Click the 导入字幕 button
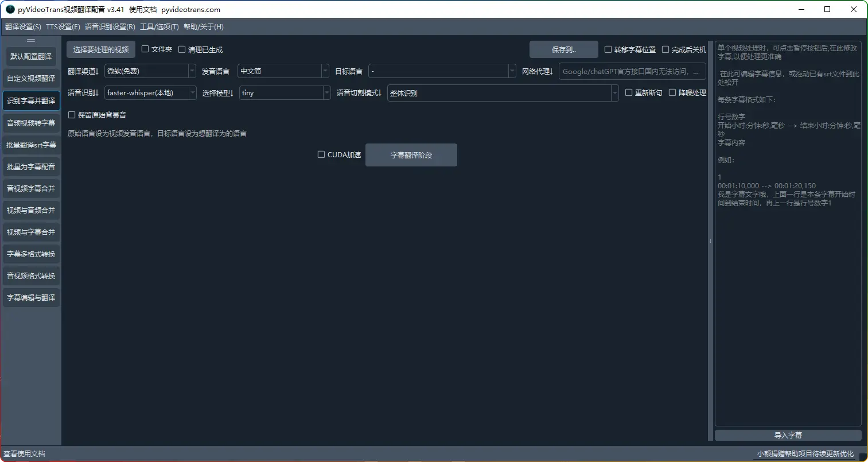Image resolution: width=868 pixels, height=462 pixels. coord(788,434)
